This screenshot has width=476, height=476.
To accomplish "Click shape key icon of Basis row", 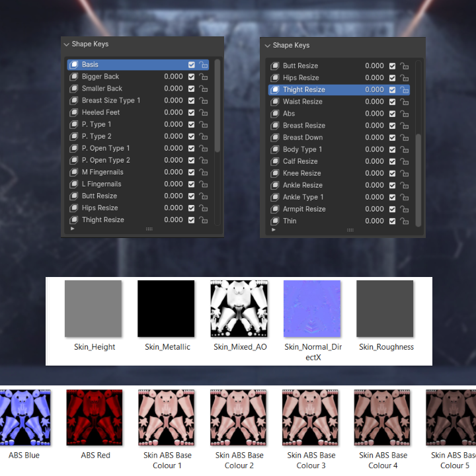I will (74, 65).
